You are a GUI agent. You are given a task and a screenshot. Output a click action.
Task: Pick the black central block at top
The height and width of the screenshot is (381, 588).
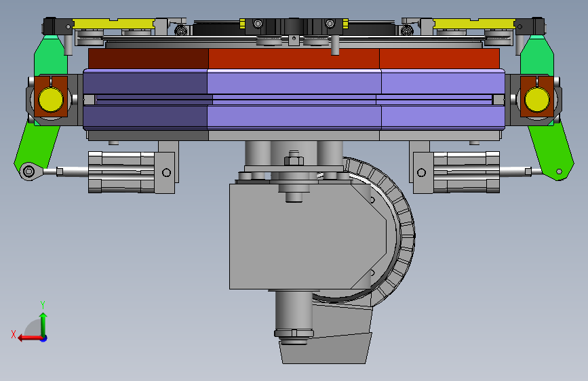pyautogui.click(x=294, y=26)
